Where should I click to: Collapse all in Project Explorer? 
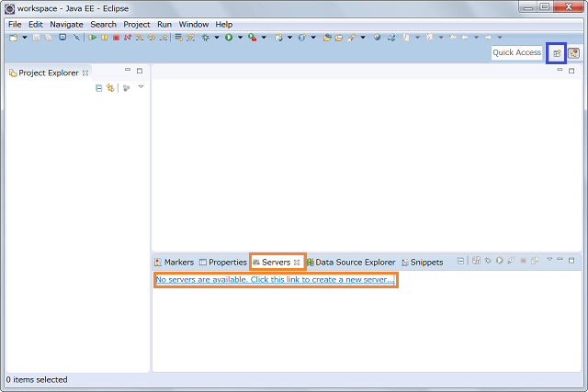coord(98,88)
